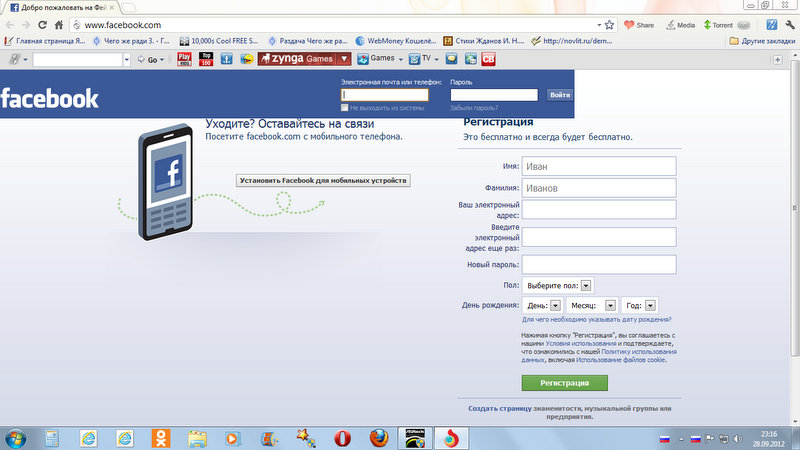
Task: Tick the stay logged in checkbox
Action: [x=345, y=108]
